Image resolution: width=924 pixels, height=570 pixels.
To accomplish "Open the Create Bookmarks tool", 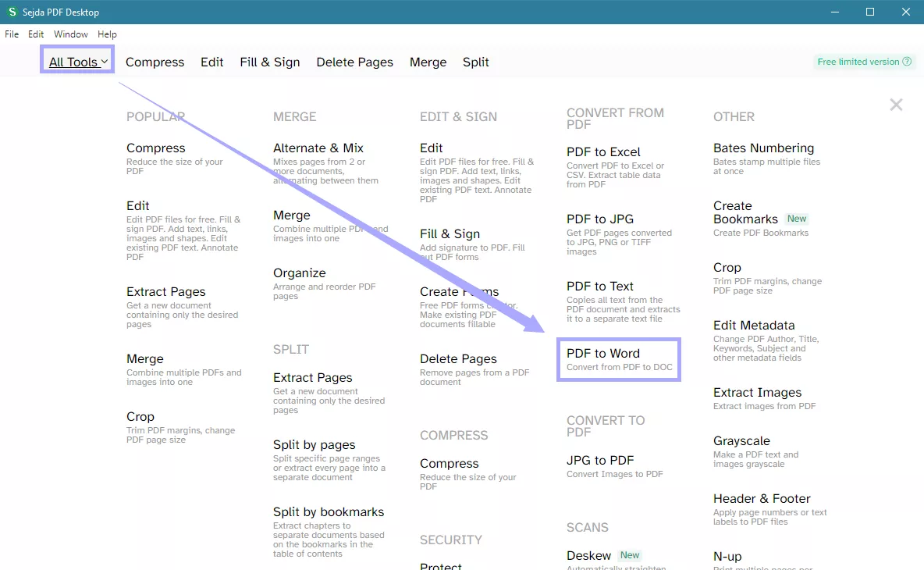I will coord(745,213).
